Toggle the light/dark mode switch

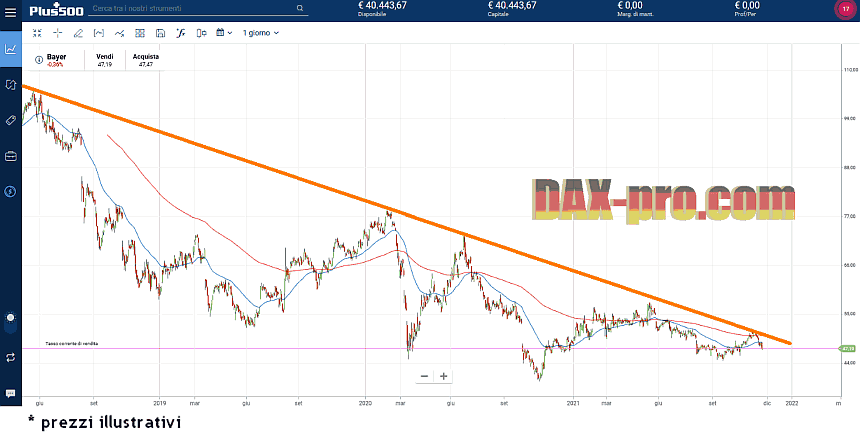click(10, 321)
